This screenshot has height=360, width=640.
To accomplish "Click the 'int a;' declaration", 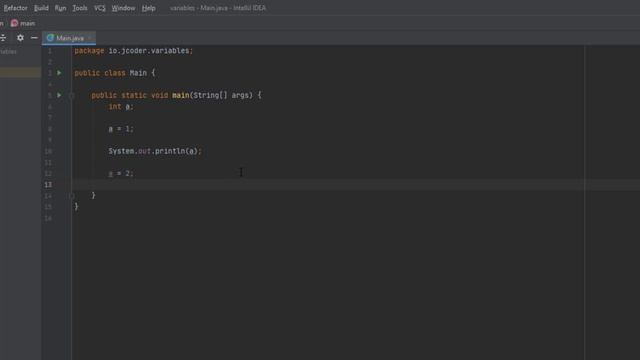I will pyautogui.click(x=121, y=107).
